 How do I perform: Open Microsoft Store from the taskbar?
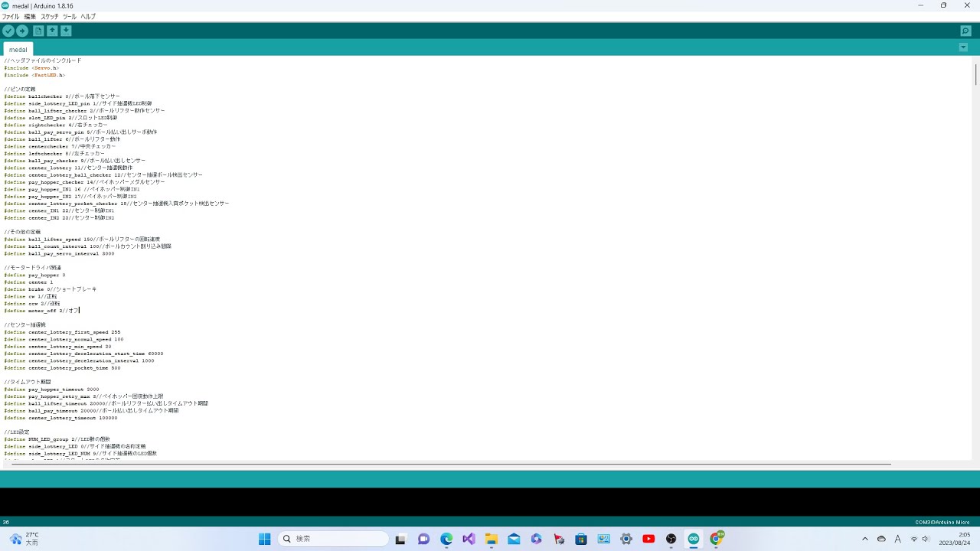click(581, 539)
